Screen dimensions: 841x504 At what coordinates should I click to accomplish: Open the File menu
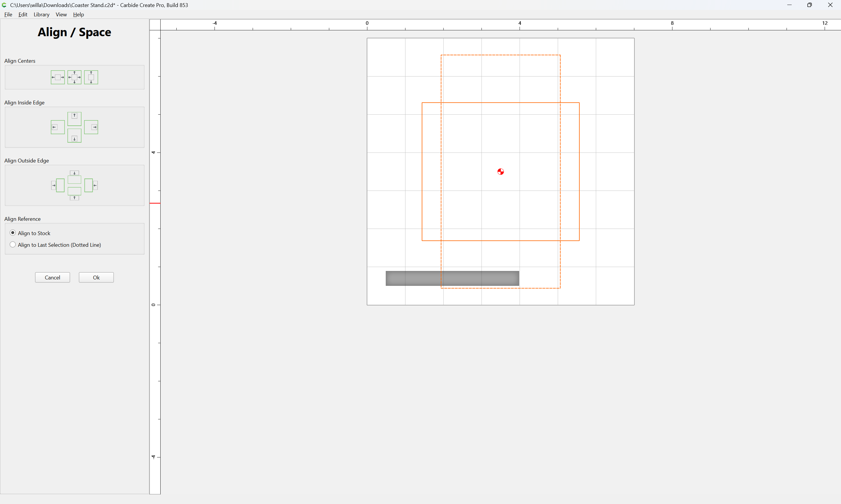click(8, 15)
